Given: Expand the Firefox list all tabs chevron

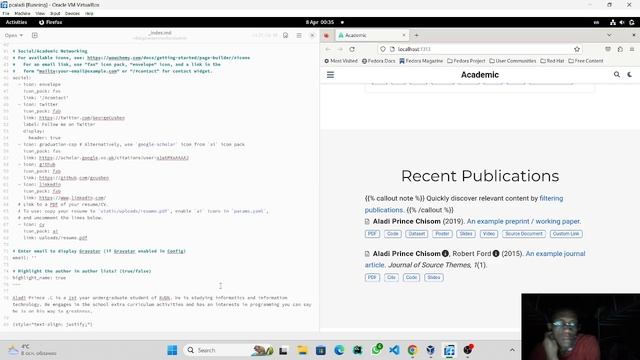Looking at the screenshot, I should point(609,36).
